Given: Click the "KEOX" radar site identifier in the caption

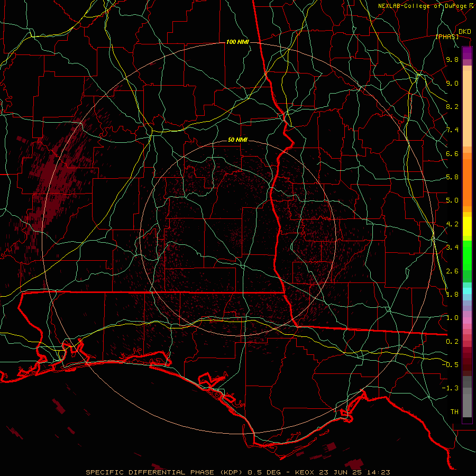Looking at the screenshot, I should coord(305,472).
